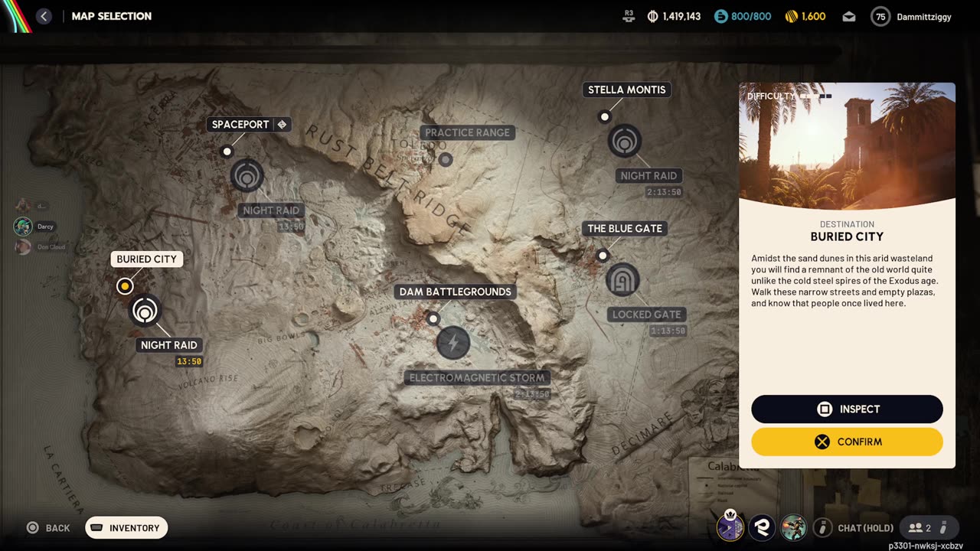Screen dimensions: 980x551
Task: Click the top faded party member avatar
Action: coord(23,205)
